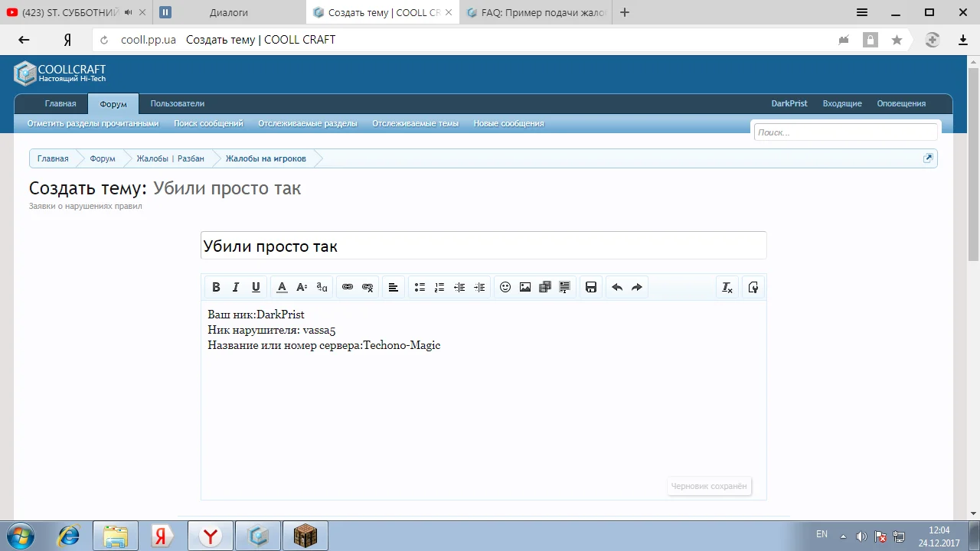This screenshot has width=980, height=551.
Task: Open the font size dropdown
Action: click(302, 287)
